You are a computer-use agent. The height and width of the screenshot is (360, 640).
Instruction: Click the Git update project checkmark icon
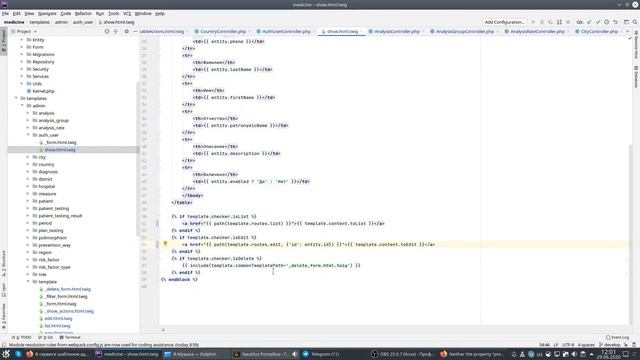pos(589,22)
